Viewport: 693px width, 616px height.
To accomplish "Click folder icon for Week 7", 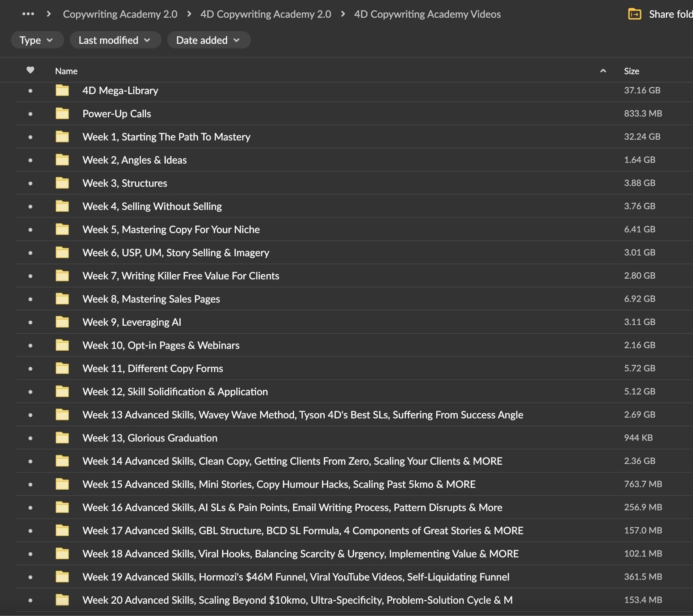I will click(62, 275).
